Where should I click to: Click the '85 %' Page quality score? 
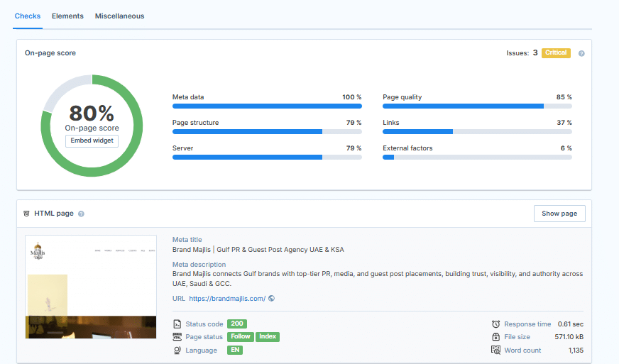pos(564,97)
